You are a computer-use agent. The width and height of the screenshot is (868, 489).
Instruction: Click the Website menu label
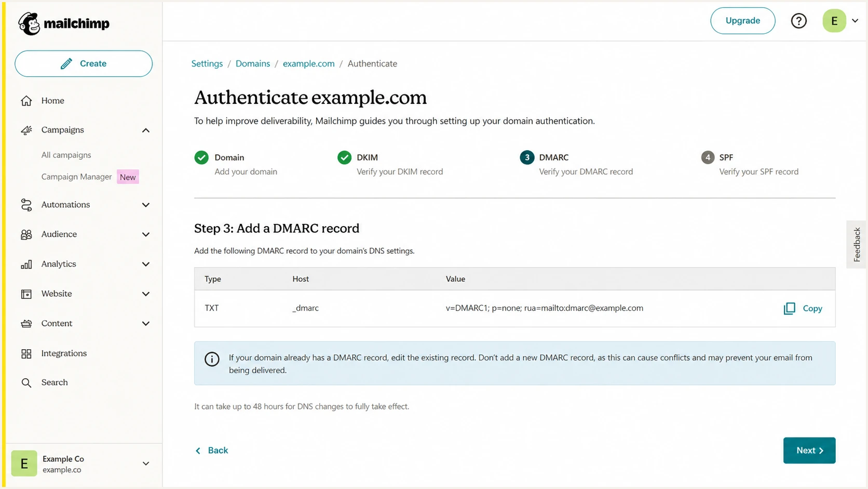[57, 294]
